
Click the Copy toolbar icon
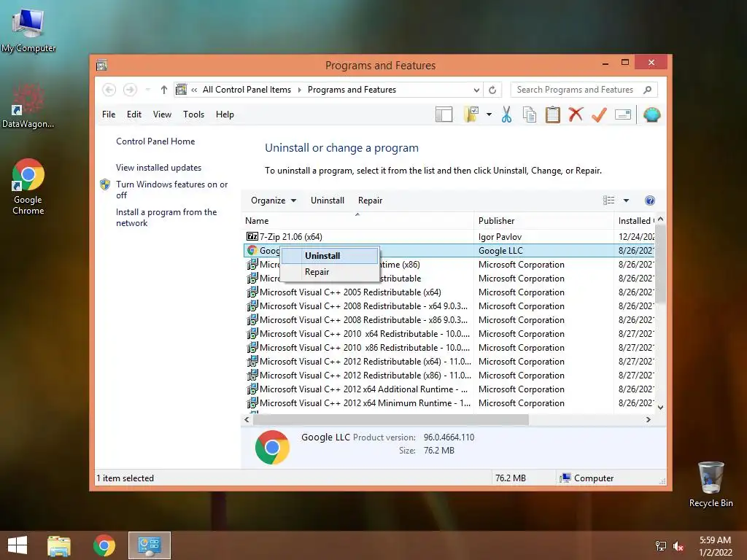point(530,114)
